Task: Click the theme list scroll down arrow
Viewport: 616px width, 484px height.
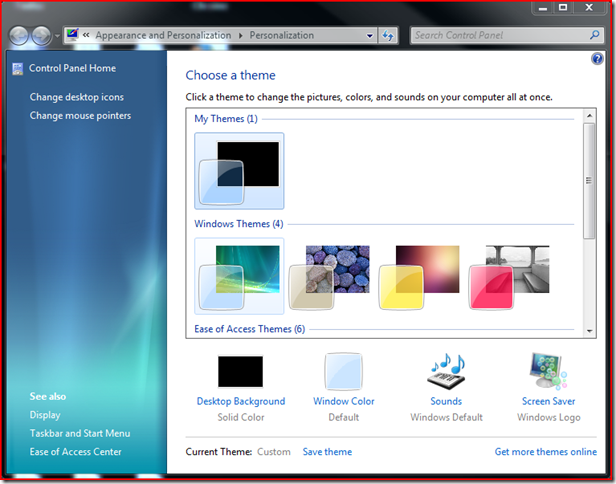Action: click(589, 331)
